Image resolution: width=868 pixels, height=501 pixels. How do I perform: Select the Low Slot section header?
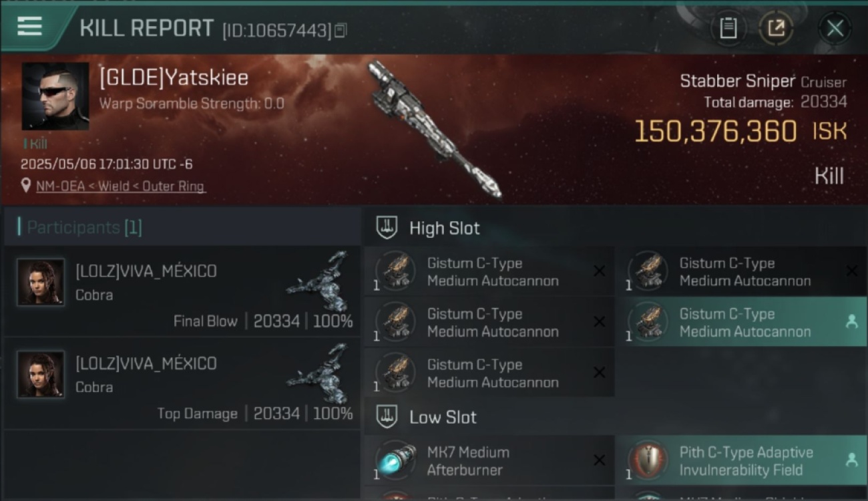point(443,417)
